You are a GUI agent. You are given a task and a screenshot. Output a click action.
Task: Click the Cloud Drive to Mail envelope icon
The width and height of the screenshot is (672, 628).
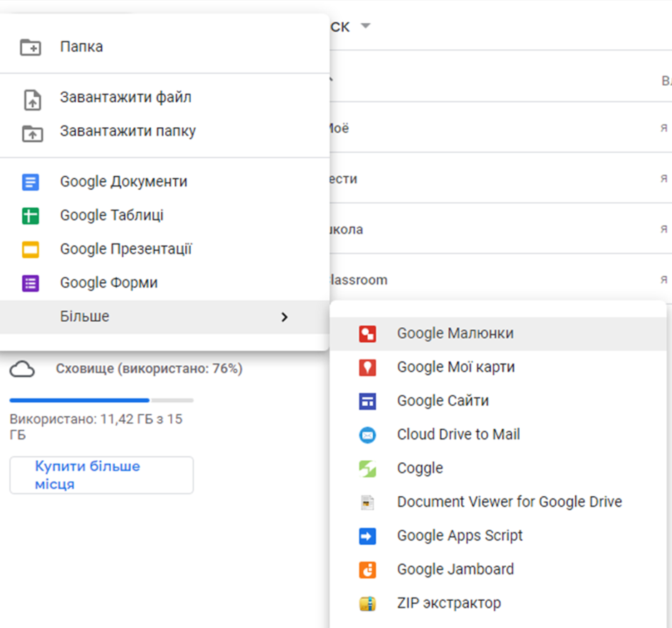[x=367, y=435]
